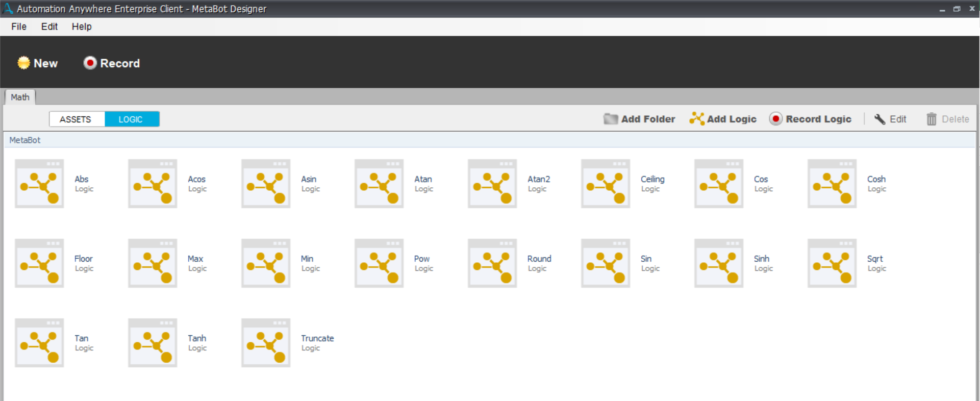Close the MetaBot Designer window

click(972, 9)
